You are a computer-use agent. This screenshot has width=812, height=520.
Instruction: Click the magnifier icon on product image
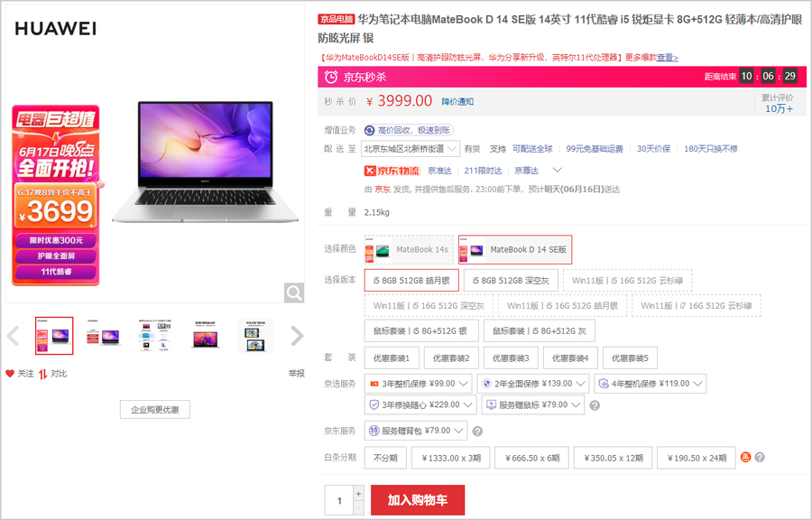click(294, 292)
